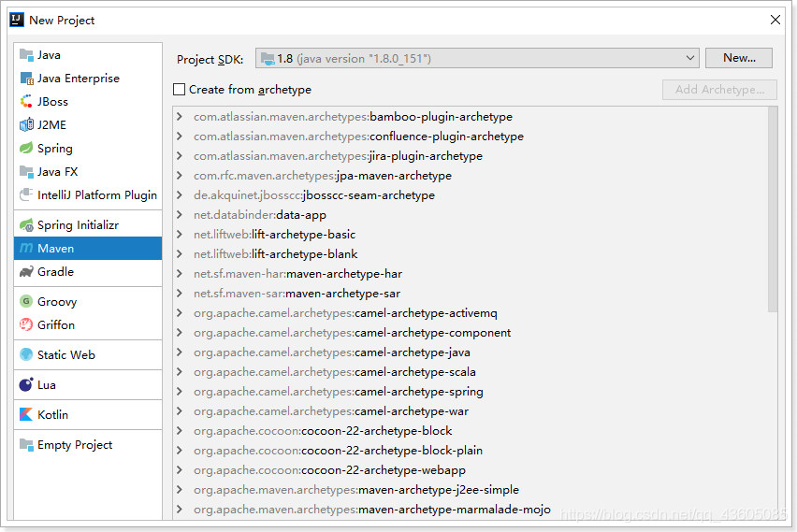This screenshot has height=532, width=797.
Task: Click the JBoss colorful icon
Action: (26, 101)
